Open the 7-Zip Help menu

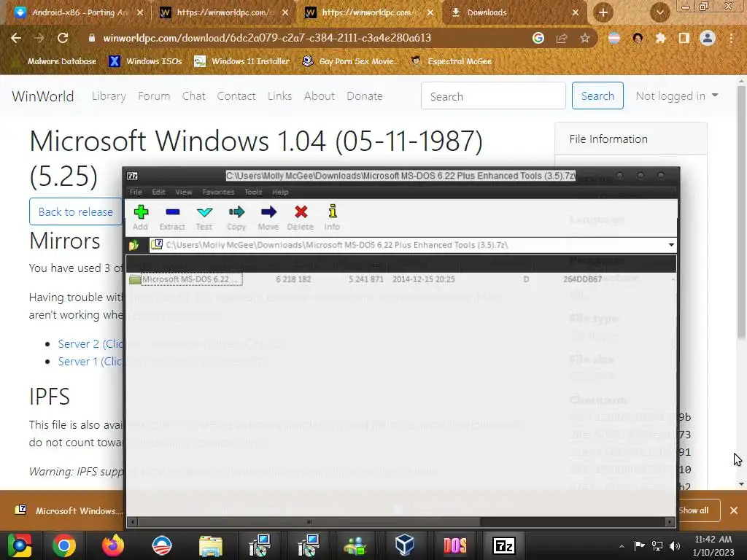coord(280,192)
